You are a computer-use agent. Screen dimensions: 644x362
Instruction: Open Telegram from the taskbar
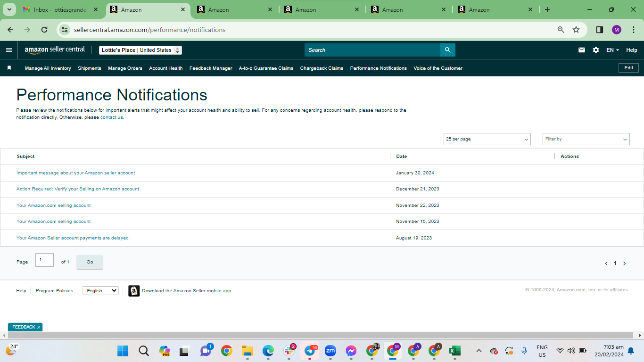click(x=310, y=351)
